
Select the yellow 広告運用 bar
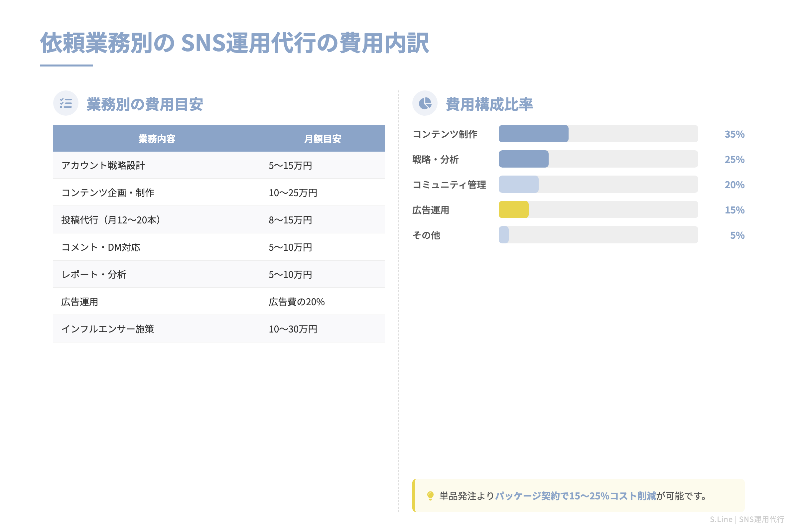[x=513, y=210]
